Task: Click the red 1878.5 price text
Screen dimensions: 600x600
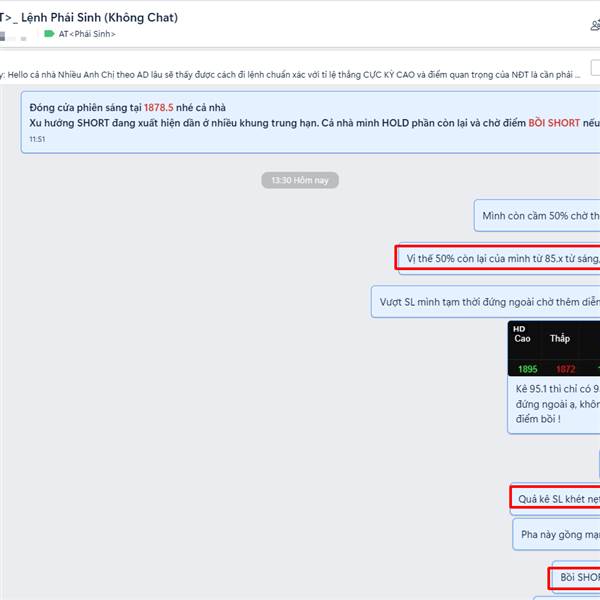Action: pyautogui.click(x=158, y=108)
